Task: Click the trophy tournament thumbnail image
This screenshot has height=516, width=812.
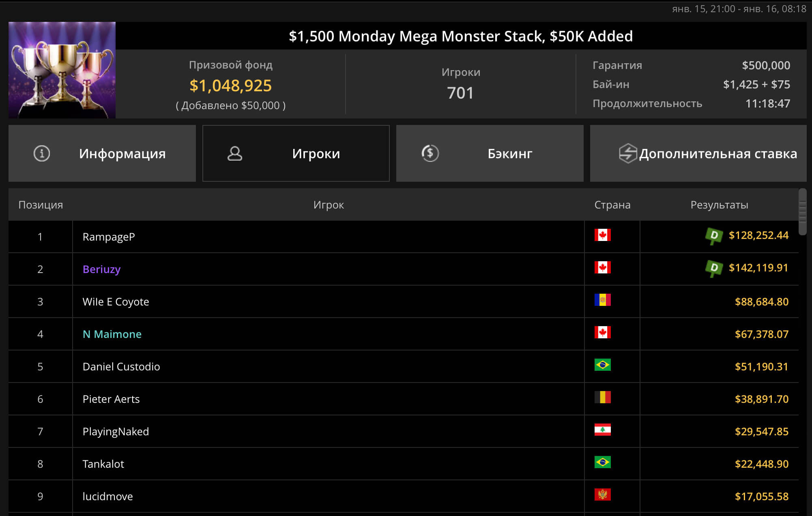Action: (x=62, y=70)
